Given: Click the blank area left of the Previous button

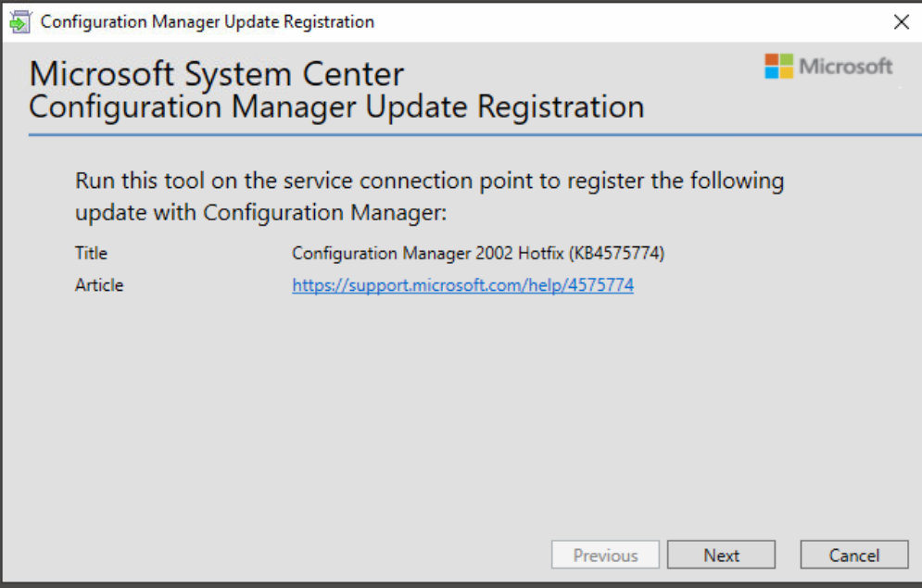Looking at the screenshot, I should (x=278, y=555).
